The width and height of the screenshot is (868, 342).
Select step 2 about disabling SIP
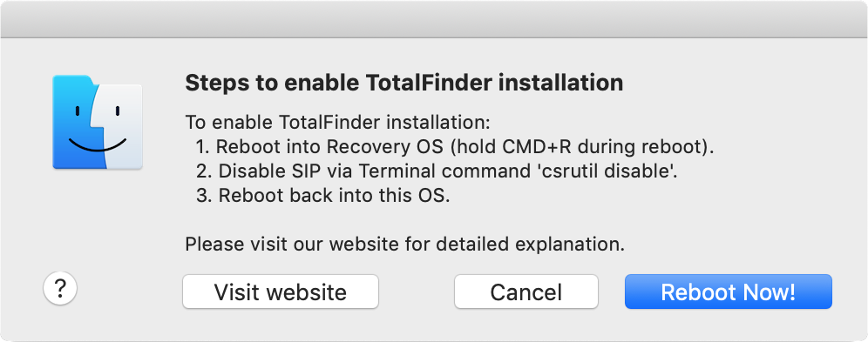[437, 171]
